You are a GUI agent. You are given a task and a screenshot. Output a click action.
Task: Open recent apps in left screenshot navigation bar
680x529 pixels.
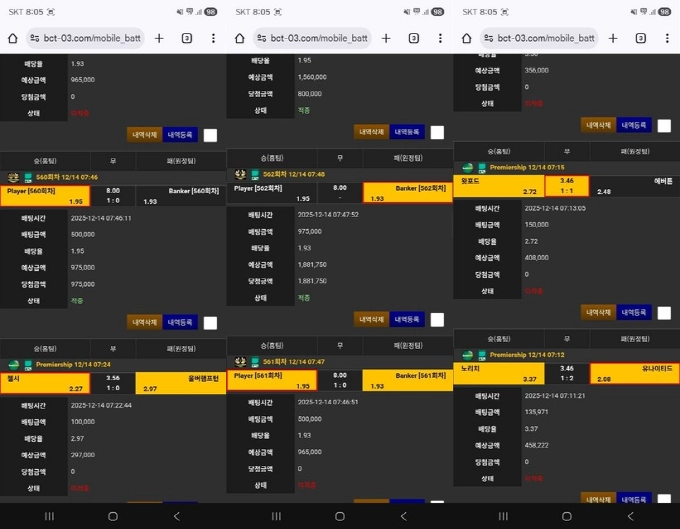[x=49, y=516]
